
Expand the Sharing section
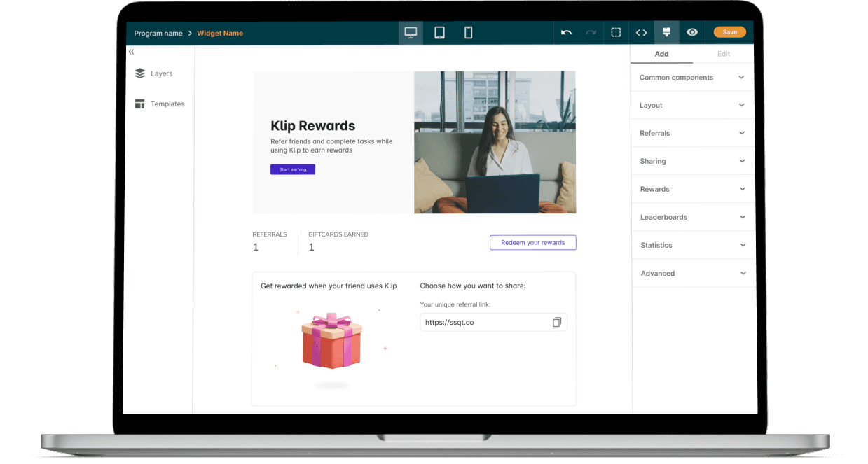tap(692, 161)
